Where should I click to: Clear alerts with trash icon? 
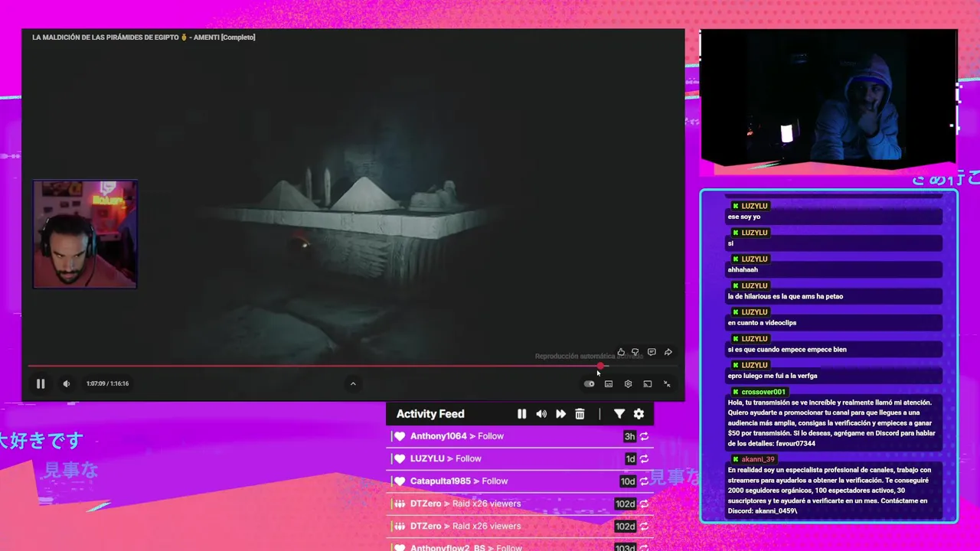pos(580,414)
